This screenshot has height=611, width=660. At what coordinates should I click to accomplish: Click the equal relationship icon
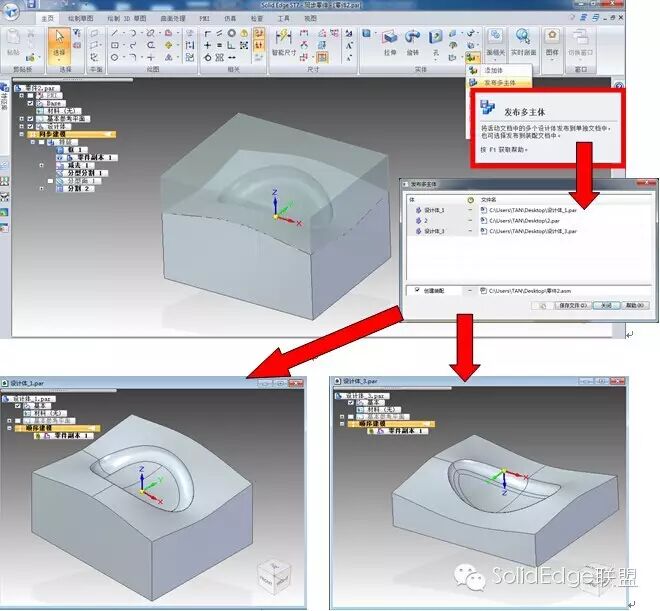point(219,45)
